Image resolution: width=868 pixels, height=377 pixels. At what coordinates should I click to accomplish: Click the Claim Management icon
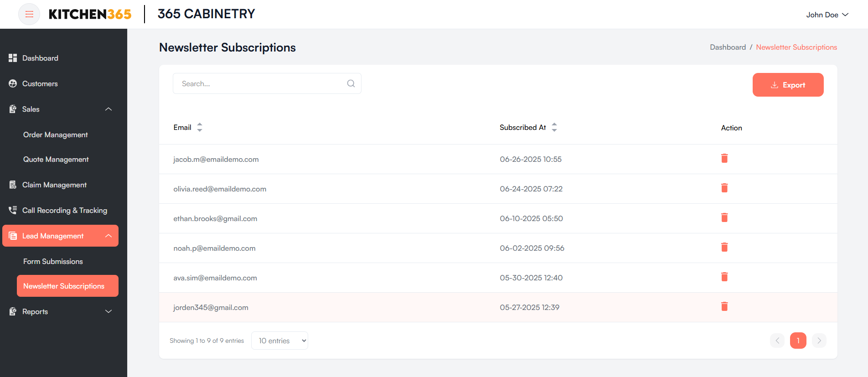[x=13, y=185]
